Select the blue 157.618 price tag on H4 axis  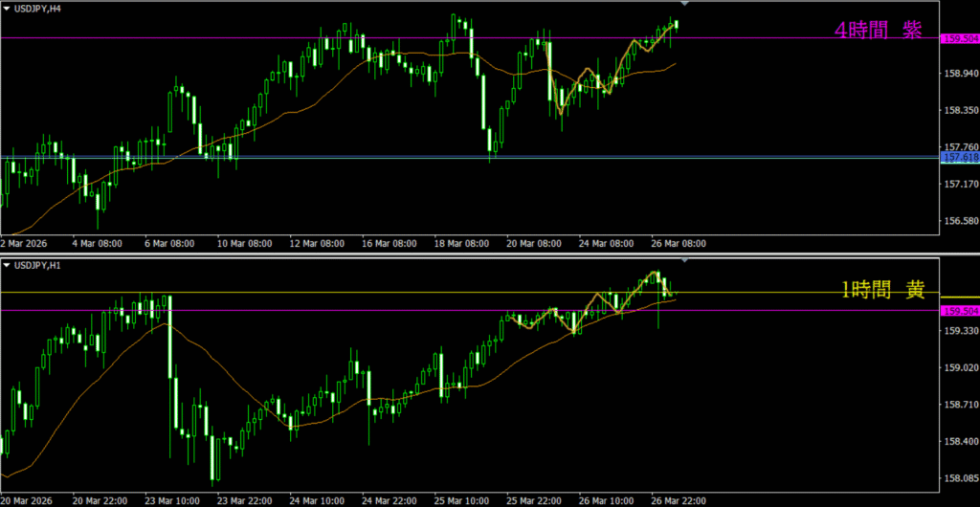point(960,157)
